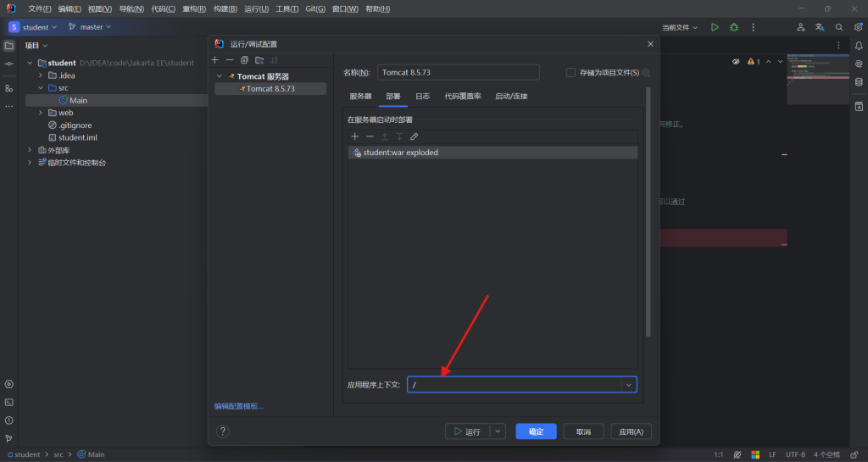
Task: Switch to the Server tab
Action: tap(360, 97)
